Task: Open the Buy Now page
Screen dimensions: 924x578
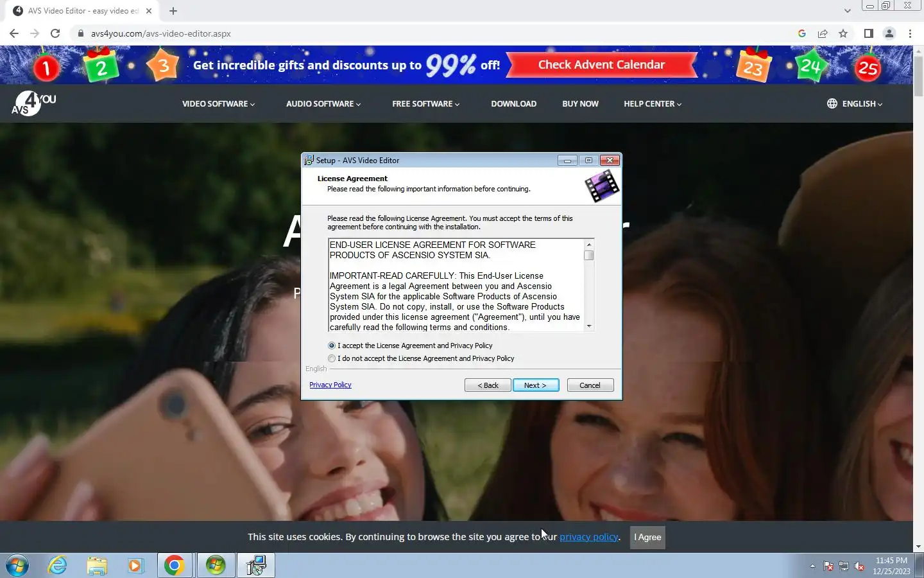Action: pos(580,103)
